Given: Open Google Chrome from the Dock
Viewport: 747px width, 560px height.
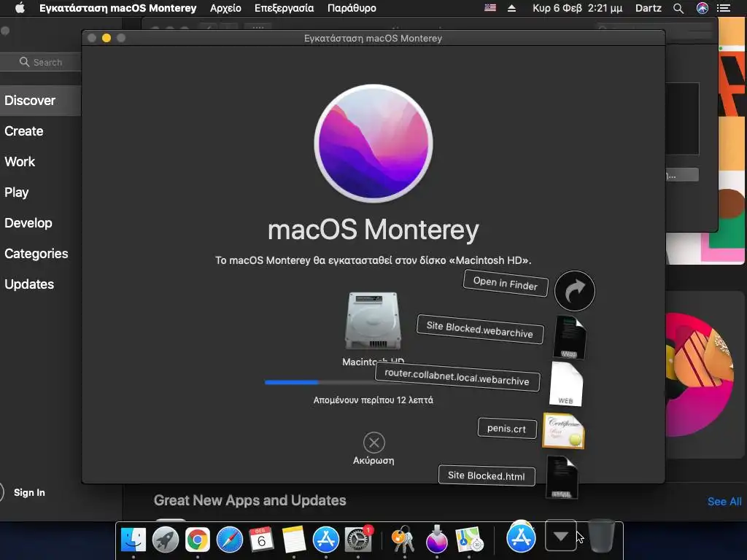Looking at the screenshot, I should (x=198, y=540).
